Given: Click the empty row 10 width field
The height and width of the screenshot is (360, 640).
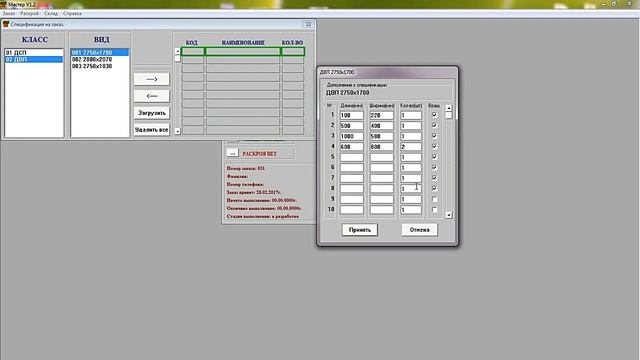Looking at the screenshot, I should coord(382,210).
